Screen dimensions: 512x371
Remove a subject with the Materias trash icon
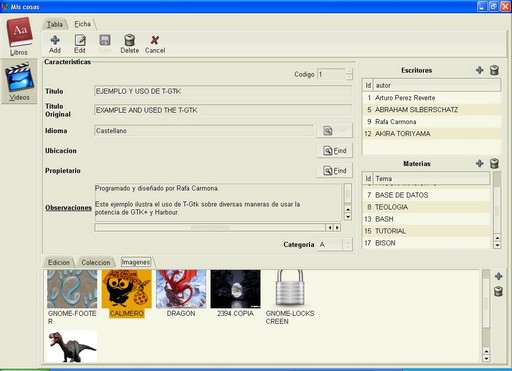[x=494, y=163]
